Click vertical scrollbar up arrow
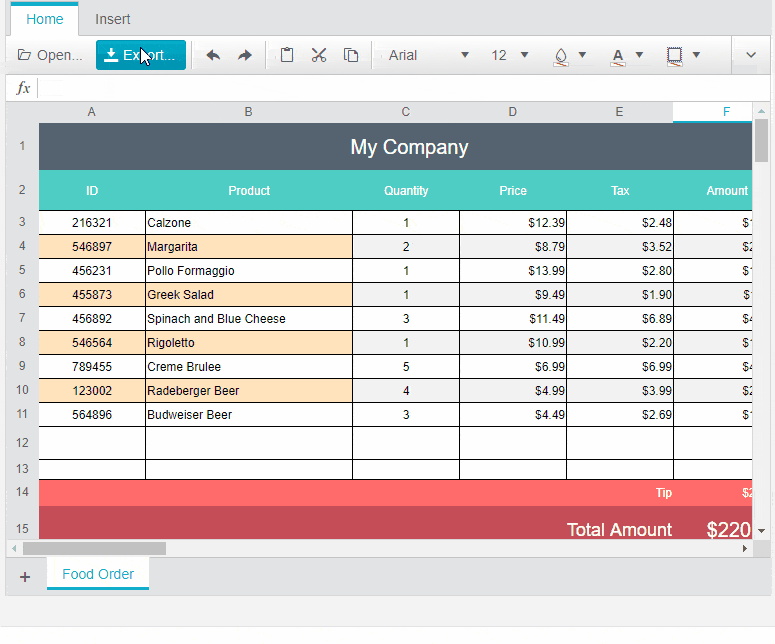This screenshot has height=644, width=775. coord(761,111)
